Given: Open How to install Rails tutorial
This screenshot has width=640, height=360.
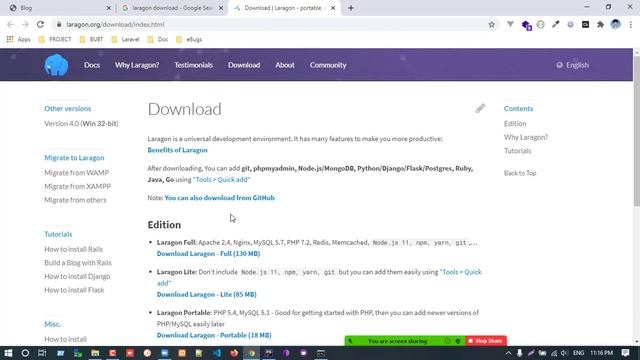Looking at the screenshot, I should 73,249.
